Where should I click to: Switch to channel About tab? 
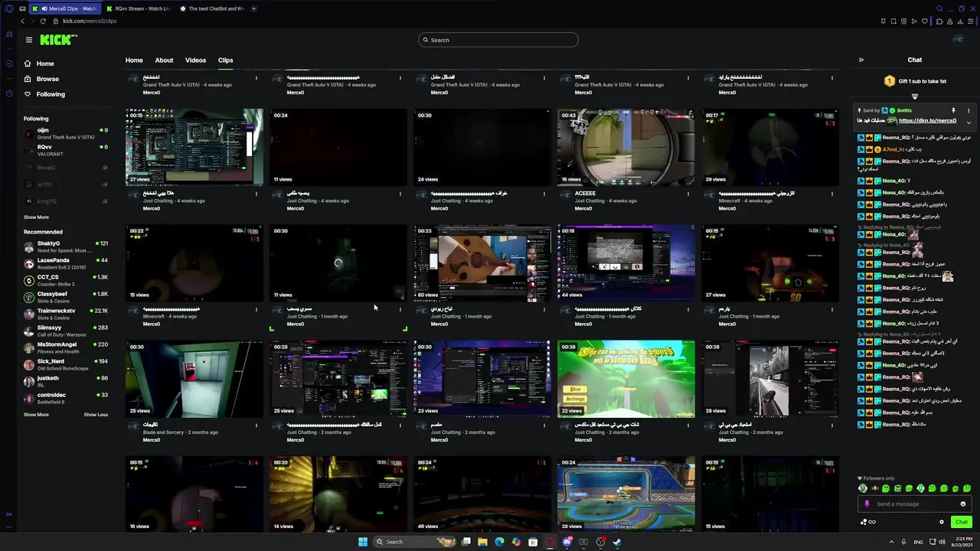point(164,60)
